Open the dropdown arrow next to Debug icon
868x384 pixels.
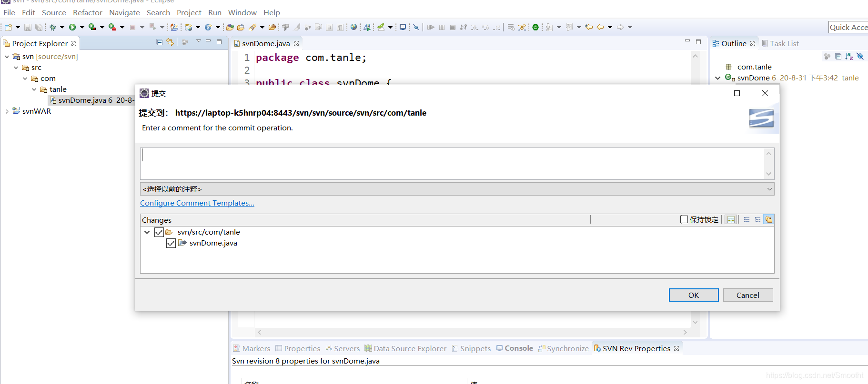62,27
